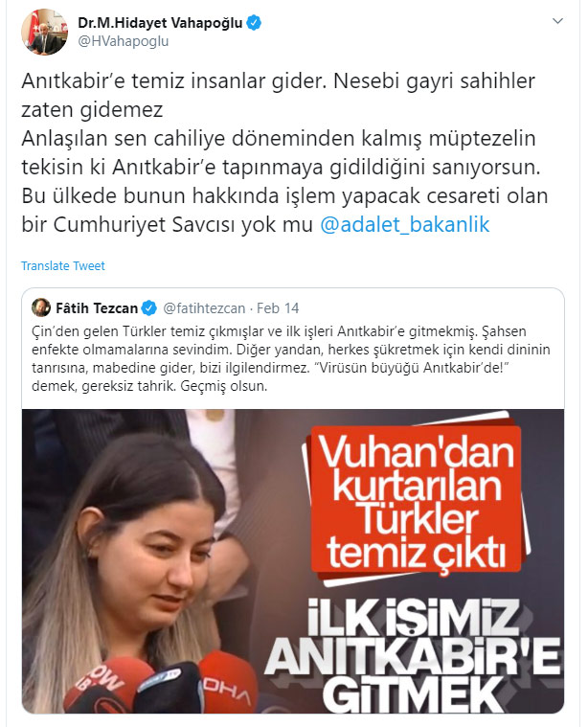
Task: Open the @fatihtezcan handle in quoted tweet
Action: point(204,307)
